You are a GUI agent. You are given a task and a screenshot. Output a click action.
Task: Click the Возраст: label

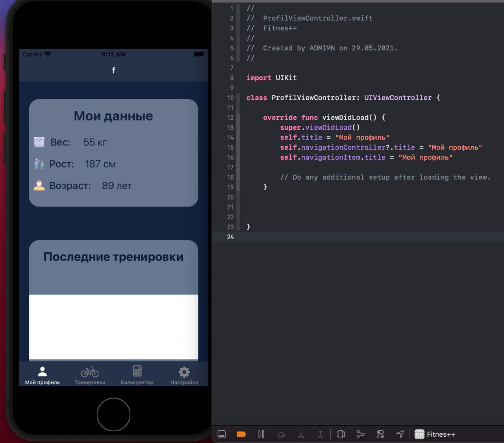(x=70, y=186)
